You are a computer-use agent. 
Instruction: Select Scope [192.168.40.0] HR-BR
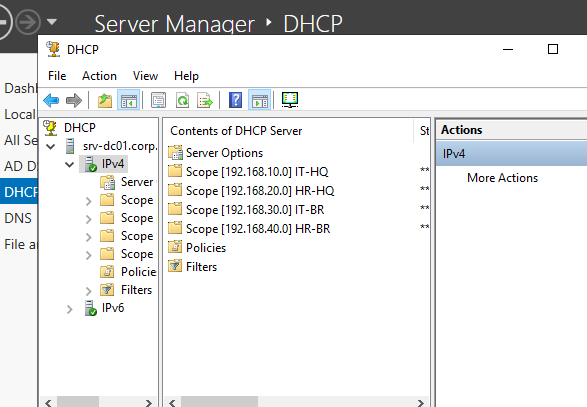click(258, 229)
